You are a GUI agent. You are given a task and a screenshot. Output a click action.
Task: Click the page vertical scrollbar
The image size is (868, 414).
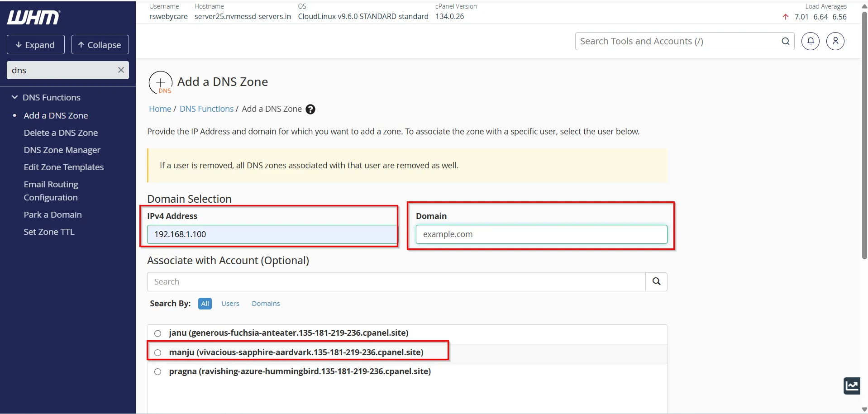[864, 136]
